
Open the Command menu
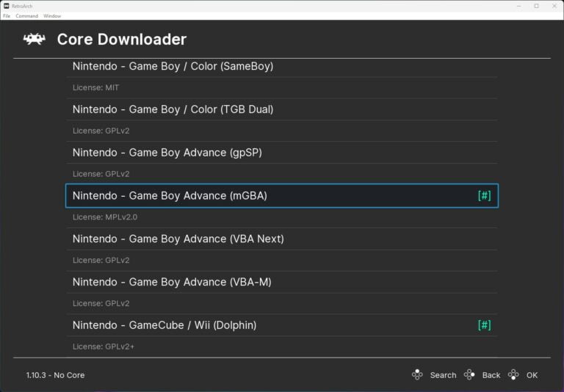point(26,15)
